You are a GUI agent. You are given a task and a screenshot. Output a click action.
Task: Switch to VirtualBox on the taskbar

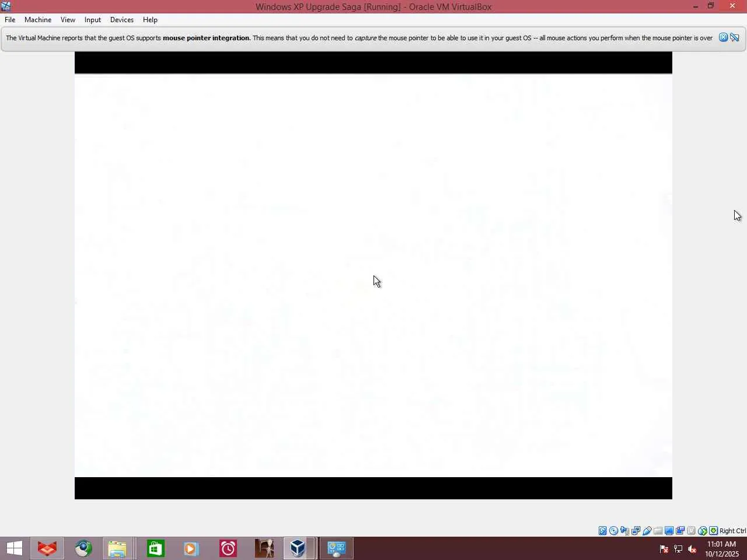tap(299, 548)
